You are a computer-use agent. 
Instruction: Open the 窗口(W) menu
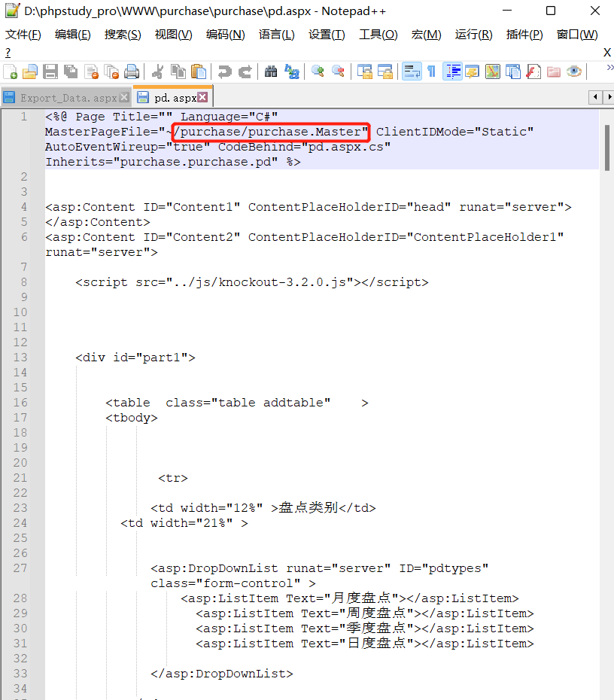(x=577, y=35)
